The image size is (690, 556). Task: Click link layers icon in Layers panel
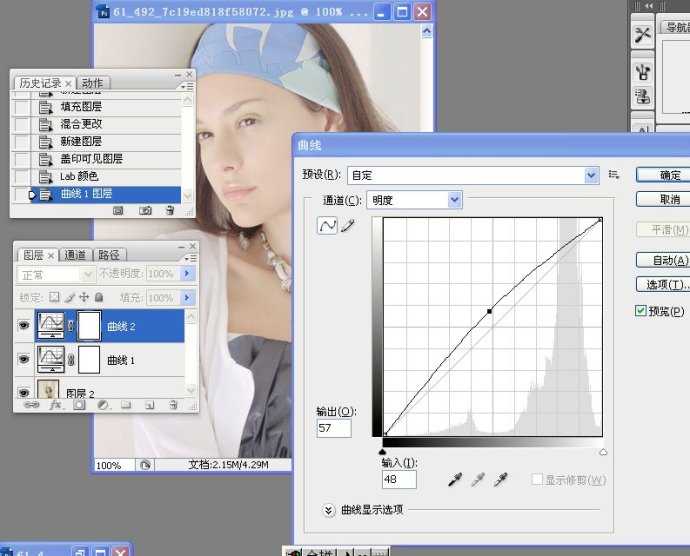pos(31,405)
